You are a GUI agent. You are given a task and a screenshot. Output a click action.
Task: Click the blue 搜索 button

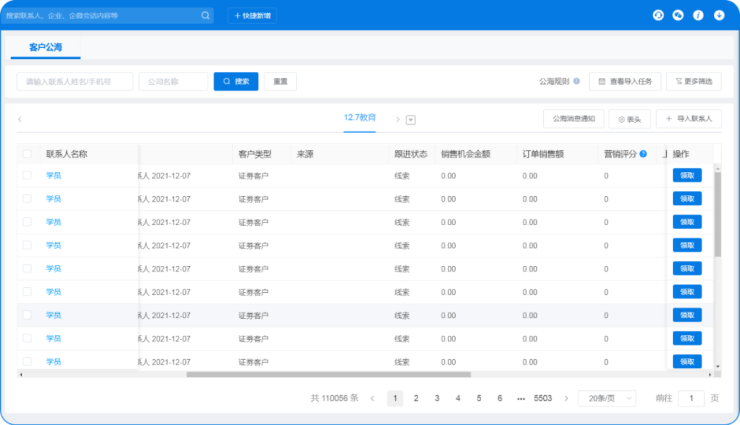236,81
